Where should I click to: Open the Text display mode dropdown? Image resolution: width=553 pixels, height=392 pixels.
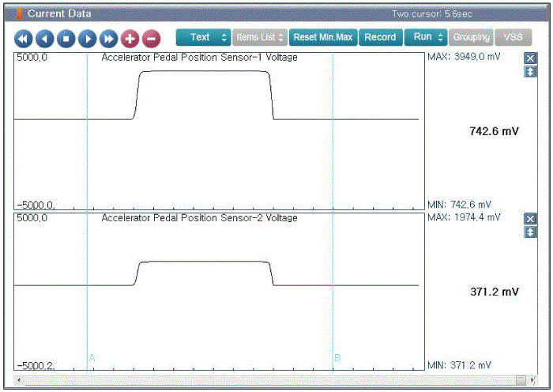pyautogui.click(x=204, y=37)
